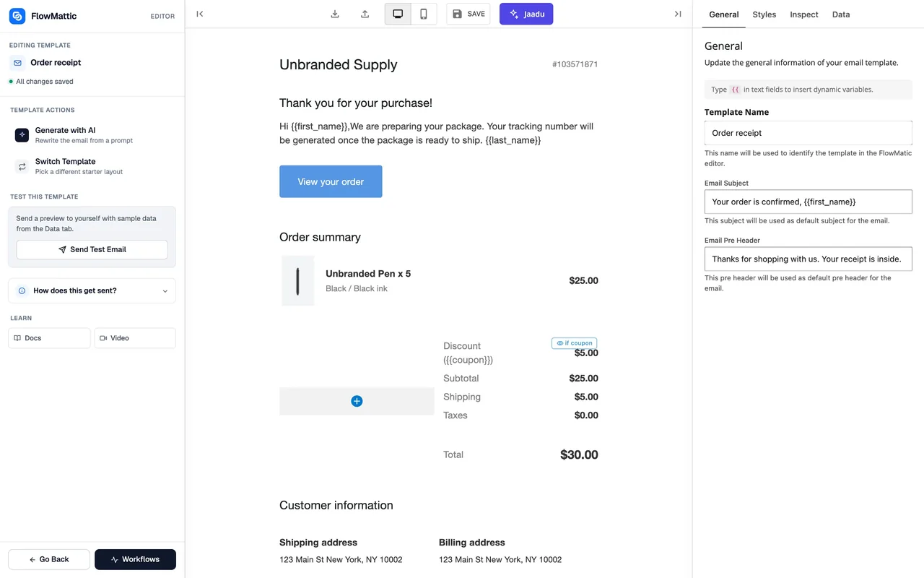
Task: Open the Inspect tab
Action: click(x=804, y=14)
